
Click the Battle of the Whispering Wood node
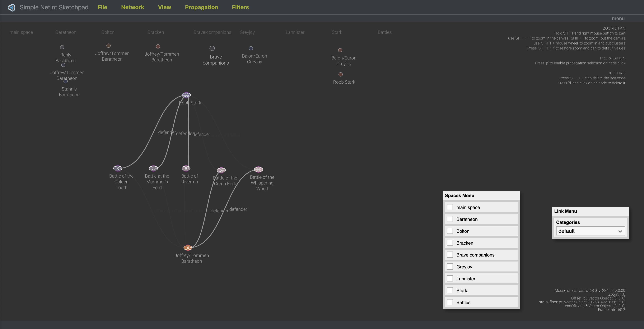click(258, 169)
